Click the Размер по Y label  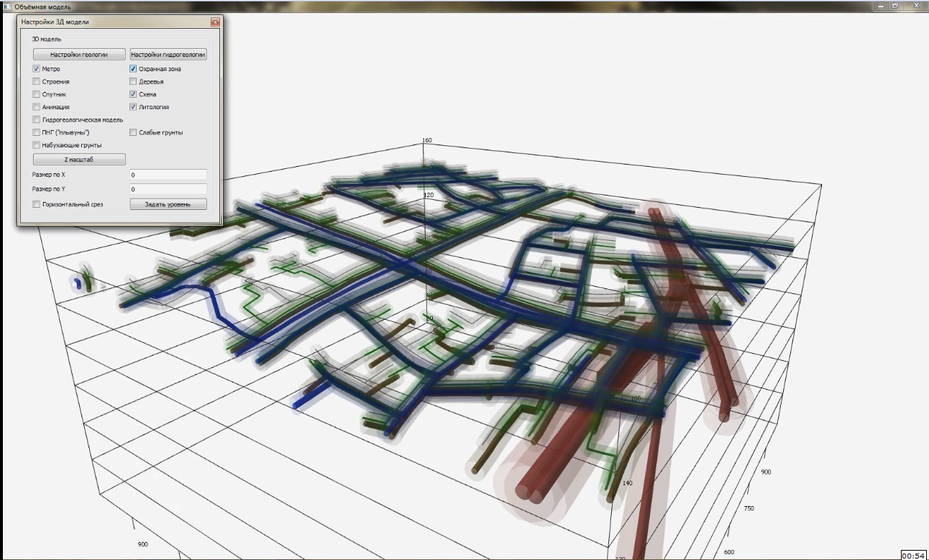coord(49,189)
